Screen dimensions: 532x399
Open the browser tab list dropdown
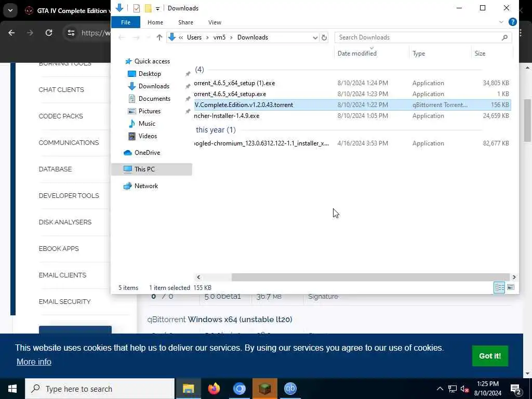coord(10,10)
